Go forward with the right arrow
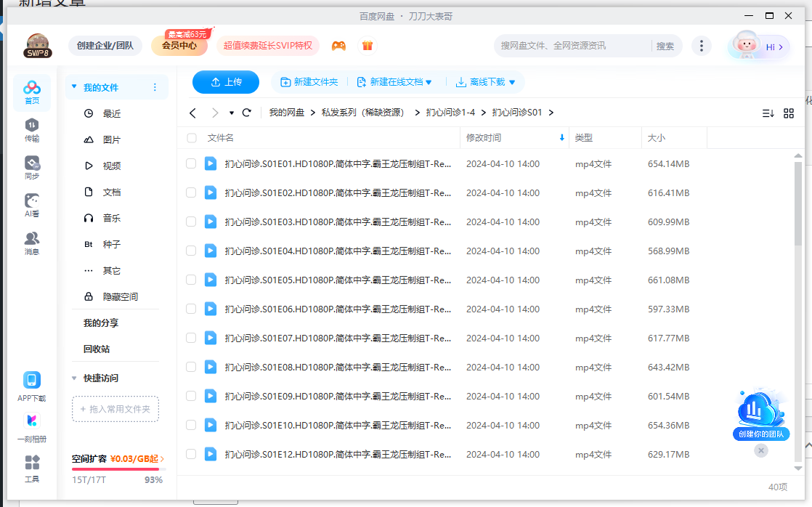Viewport: 812px width, 507px height. [214, 113]
